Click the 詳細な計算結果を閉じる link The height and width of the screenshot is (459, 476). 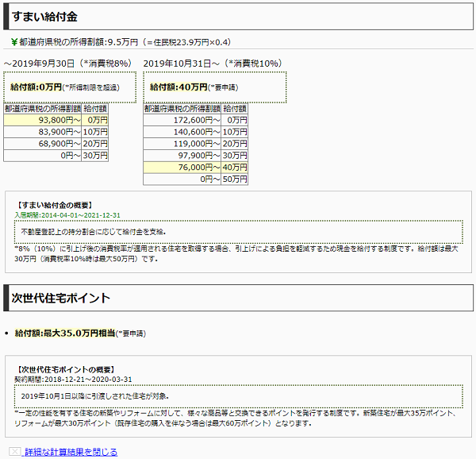[x=71, y=452]
